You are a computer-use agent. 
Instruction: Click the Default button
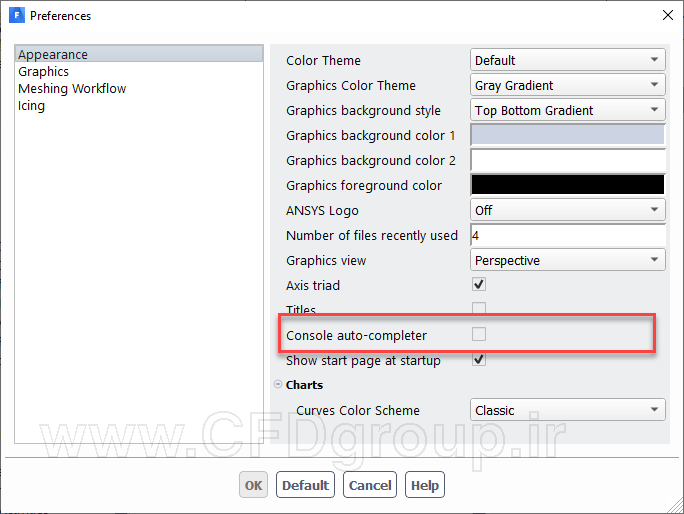305,485
